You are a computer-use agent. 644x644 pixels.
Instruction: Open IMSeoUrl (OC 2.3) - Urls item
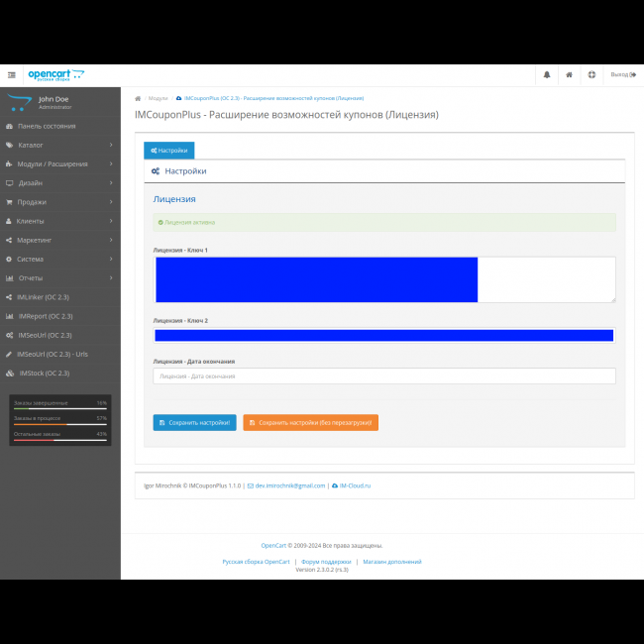[53, 354]
